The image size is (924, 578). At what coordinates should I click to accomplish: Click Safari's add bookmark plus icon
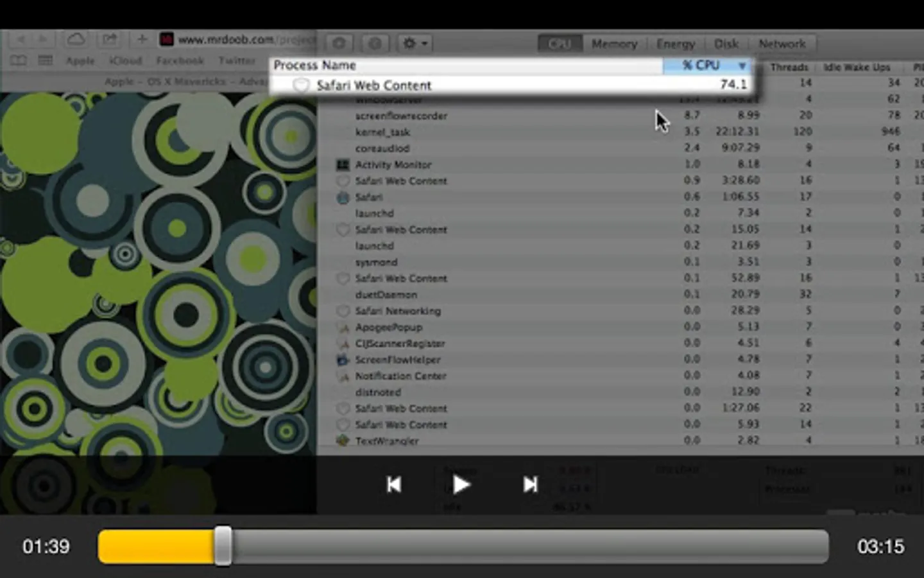click(142, 39)
